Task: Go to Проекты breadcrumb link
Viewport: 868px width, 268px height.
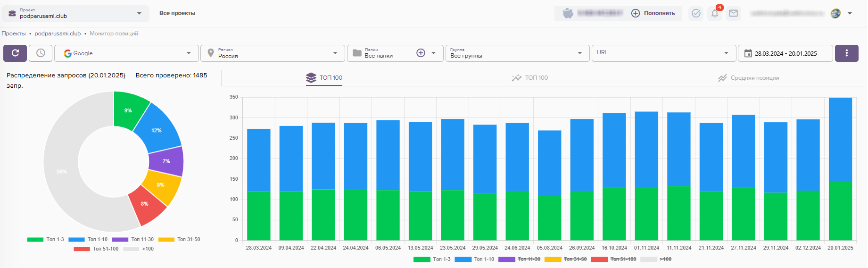Action: 14,33
